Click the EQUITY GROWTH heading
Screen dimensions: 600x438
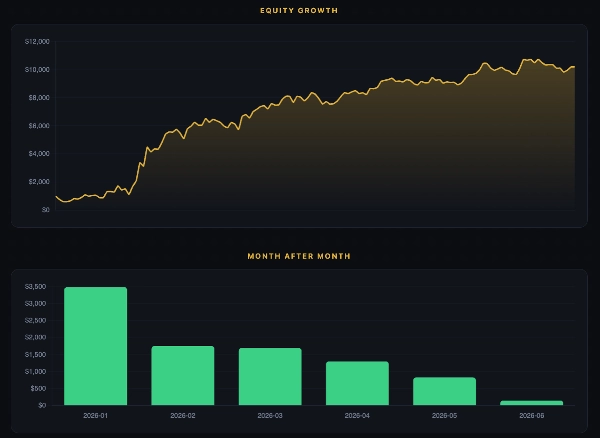tap(299, 11)
